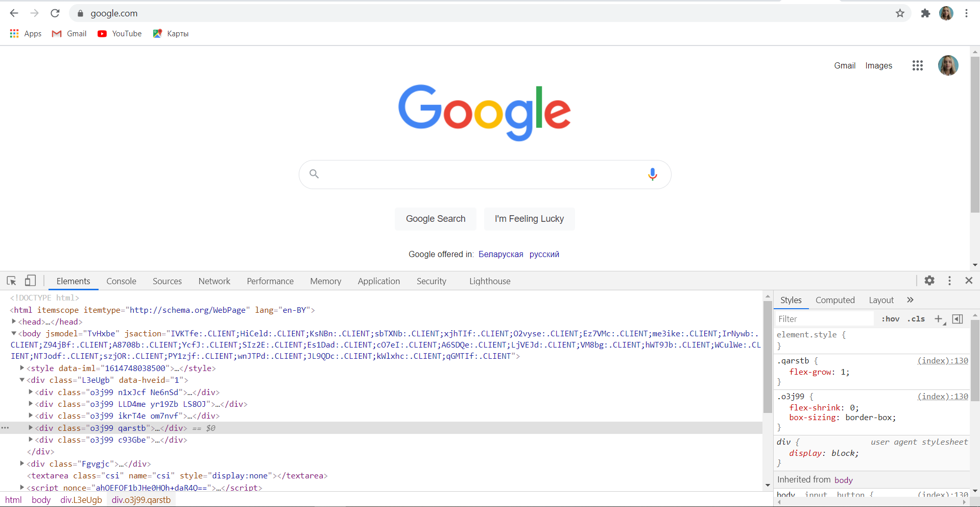Viewport: 980px width, 507px height.
Task: Collapse the div L3eUgb node
Action: click(x=22, y=380)
